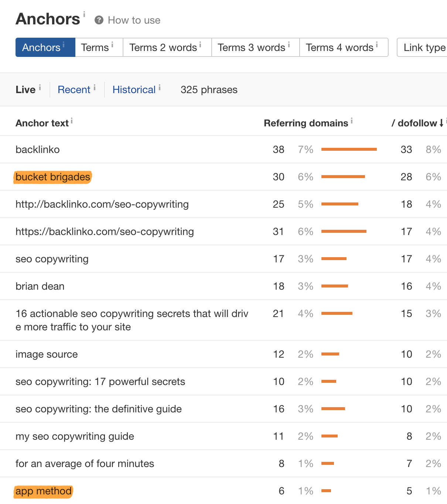This screenshot has height=504, width=447.
Task: Switch to the Terms tab
Action: click(95, 47)
